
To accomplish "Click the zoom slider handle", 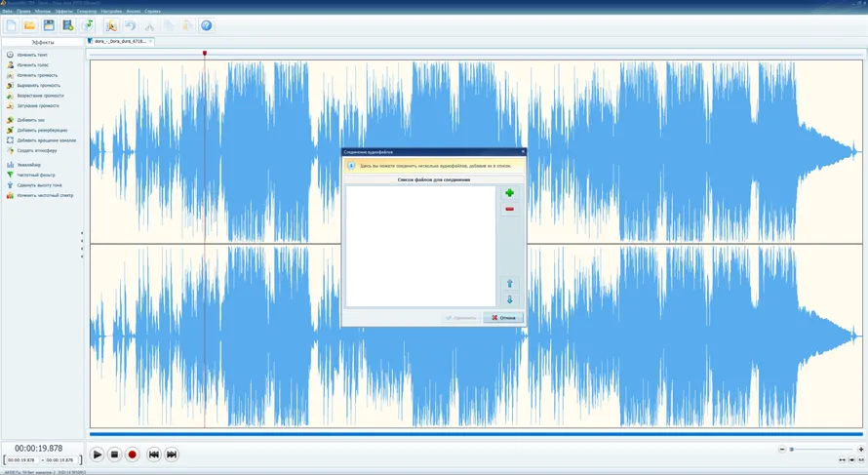I will [x=792, y=449].
